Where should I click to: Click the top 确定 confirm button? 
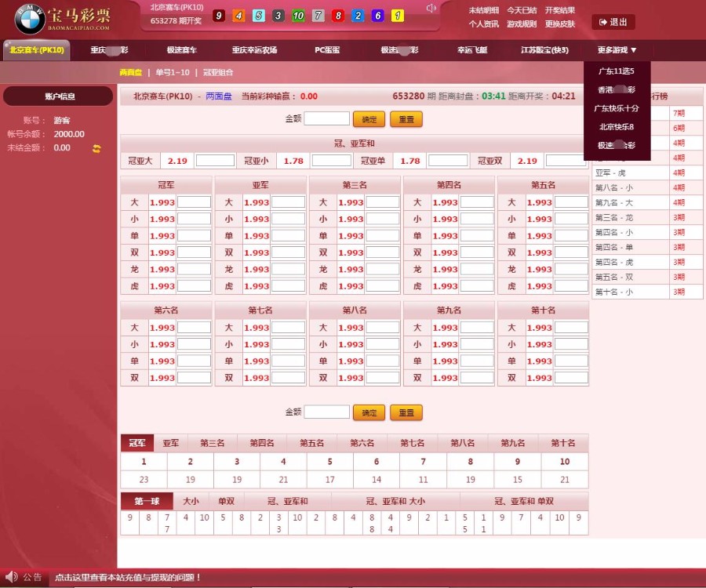[369, 119]
